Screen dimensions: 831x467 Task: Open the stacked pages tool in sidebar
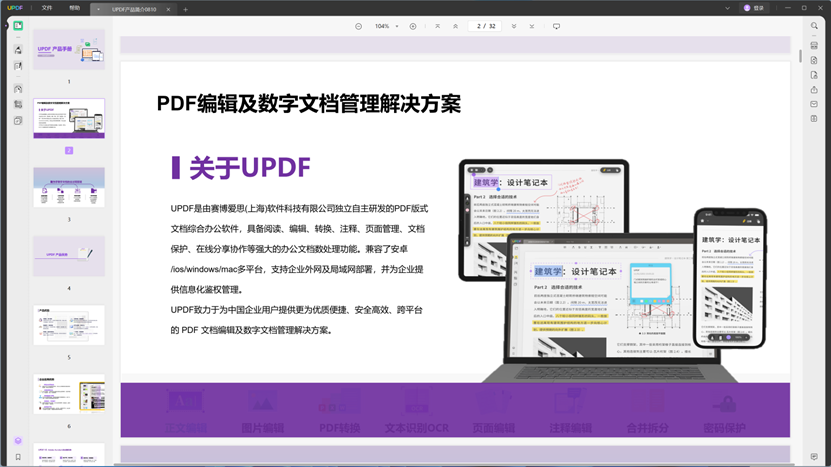point(18,121)
